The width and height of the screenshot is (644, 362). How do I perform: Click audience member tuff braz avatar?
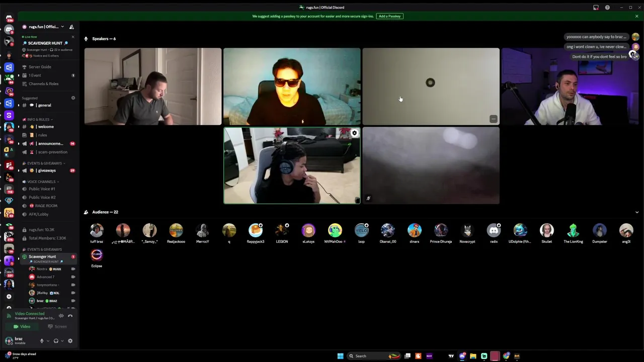click(97, 230)
